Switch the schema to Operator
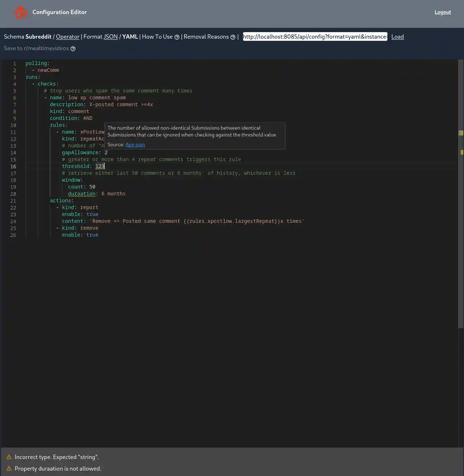The height and width of the screenshot is (476, 464). pyautogui.click(x=68, y=36)
